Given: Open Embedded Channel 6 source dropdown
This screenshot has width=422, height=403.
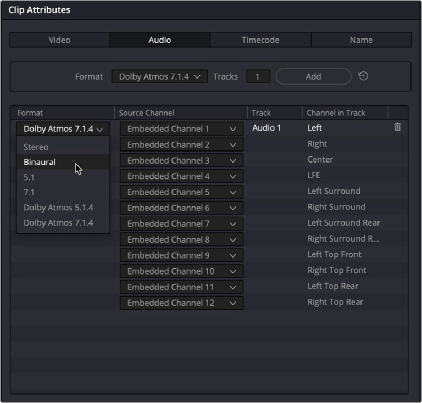Looking at the screenshot, I should coord(182,208).
